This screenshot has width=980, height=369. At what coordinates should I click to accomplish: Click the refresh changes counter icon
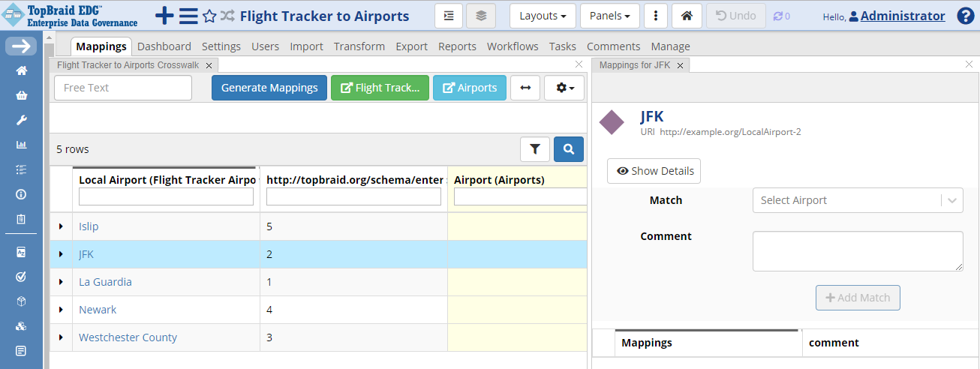[x=781, y=16]
